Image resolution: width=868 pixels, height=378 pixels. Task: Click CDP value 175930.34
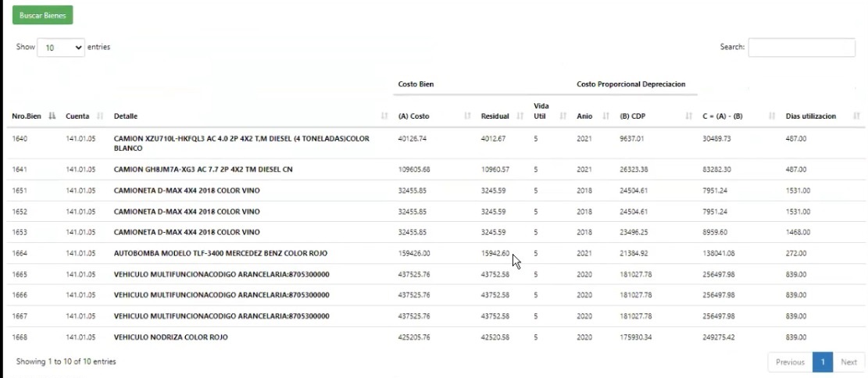[x=635, y=337]
